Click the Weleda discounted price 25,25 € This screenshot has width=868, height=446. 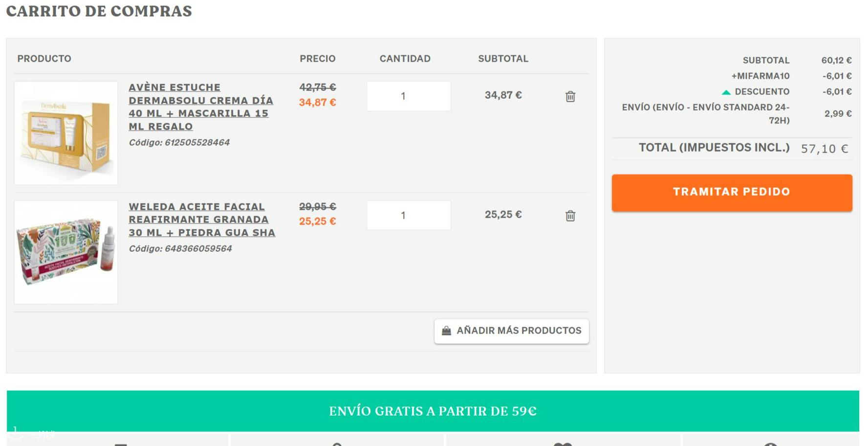tap(318, 221)
